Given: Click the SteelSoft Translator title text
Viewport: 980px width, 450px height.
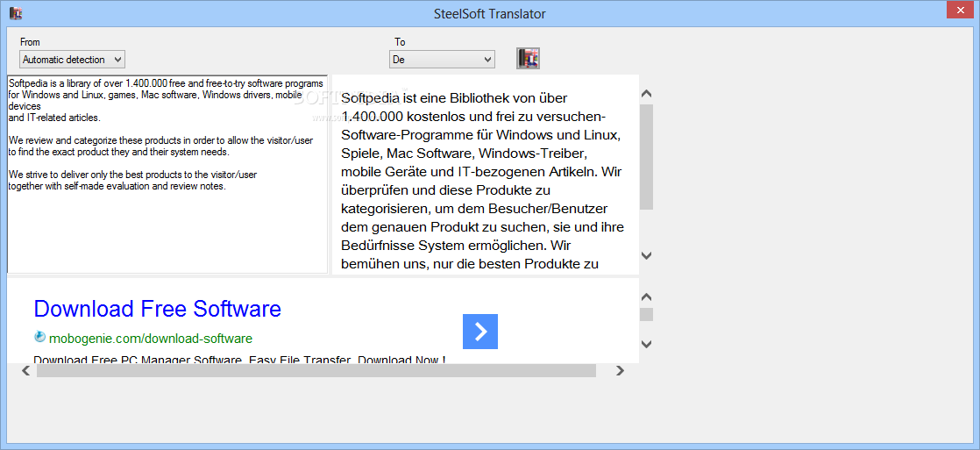Looking at the screenshot, I should [x=490, y=13].
